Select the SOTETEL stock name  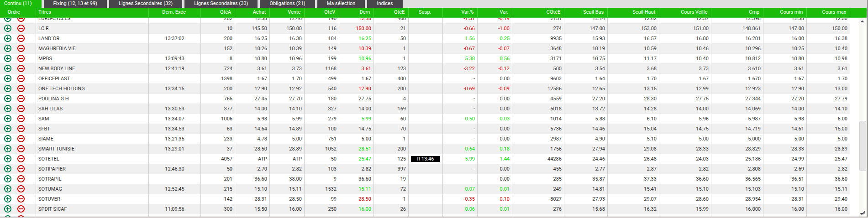coord(49,159)
